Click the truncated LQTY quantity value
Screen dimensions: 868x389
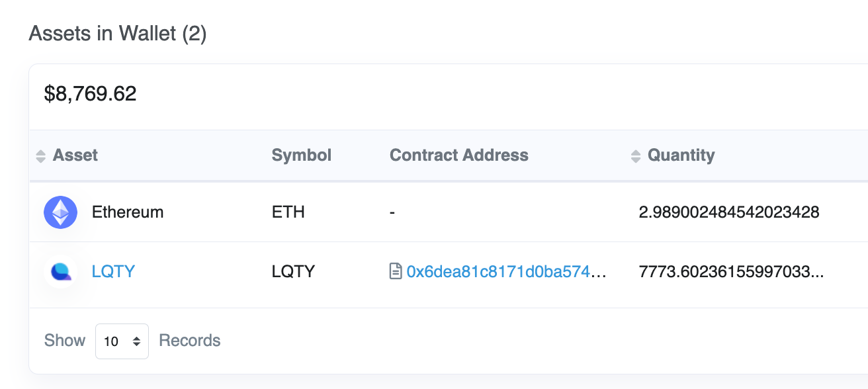pos(731,271)
